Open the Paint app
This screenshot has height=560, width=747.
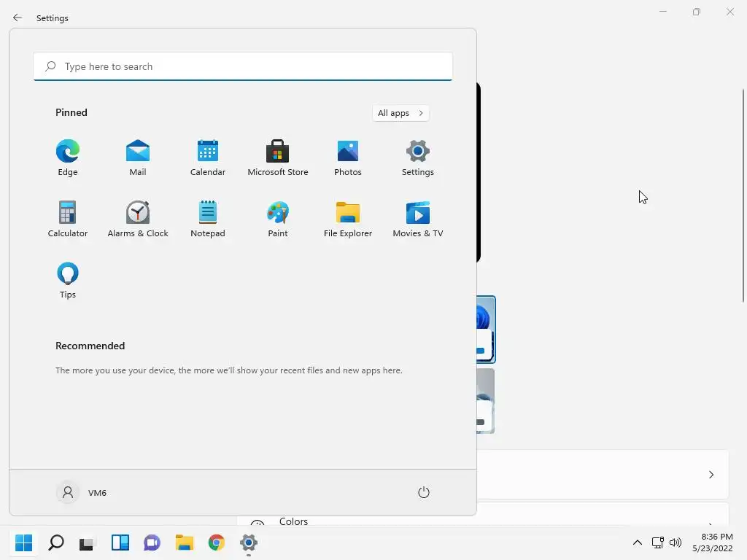(x=278, y=219)
